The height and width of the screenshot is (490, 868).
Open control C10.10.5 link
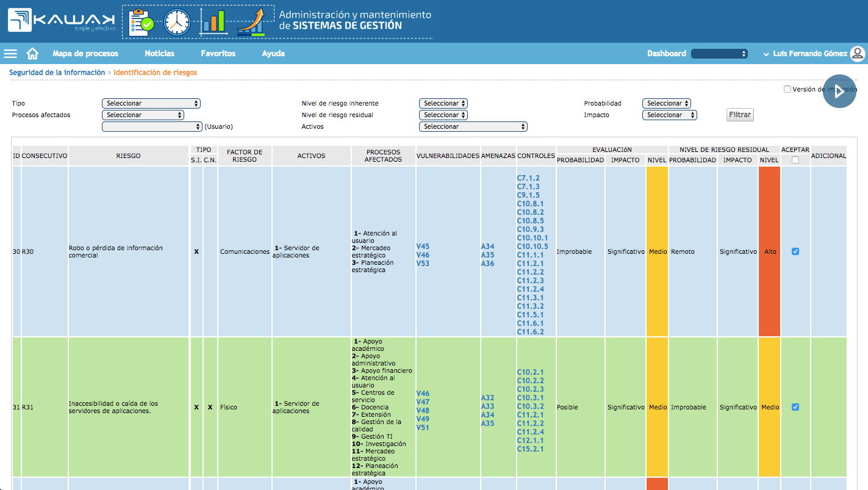click(533, 247)
